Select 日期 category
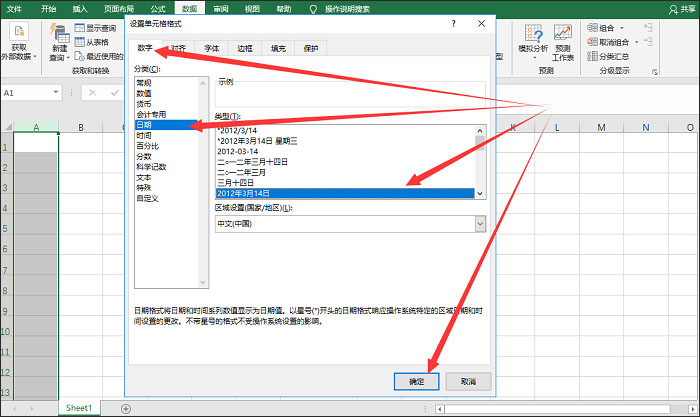This screenshot has height=417, width=700. coord(166,125)
